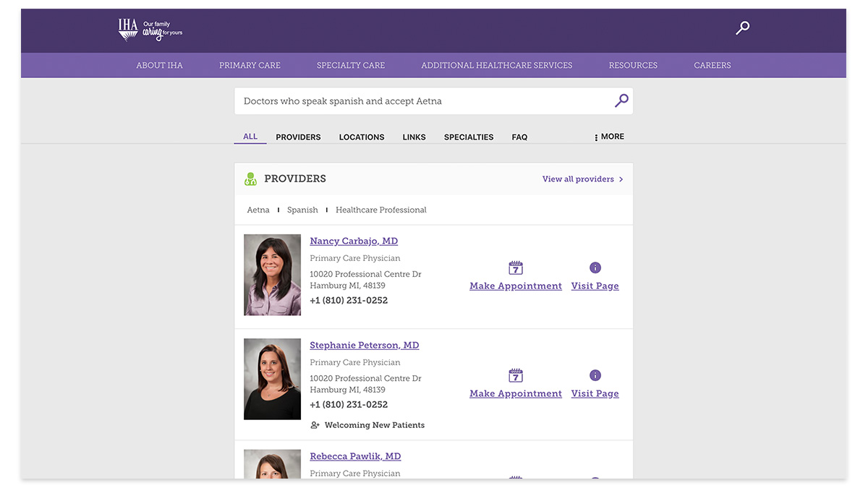Open the Resources menu
This screenshot has height=488, width=868.
(633, 65)
